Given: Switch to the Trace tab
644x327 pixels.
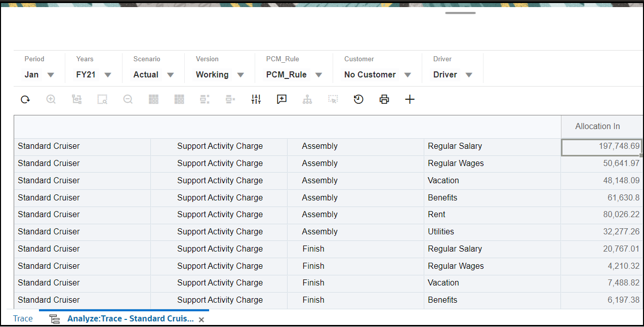Looking at the screenshot, I should click(23, 318).
